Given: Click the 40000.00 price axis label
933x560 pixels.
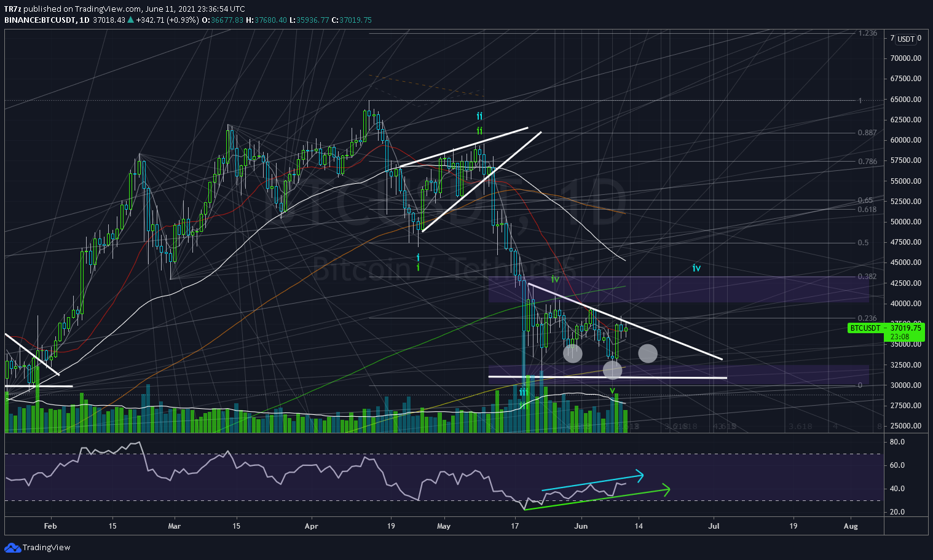Looking at the screenshot, I should [x=905, y=304].
